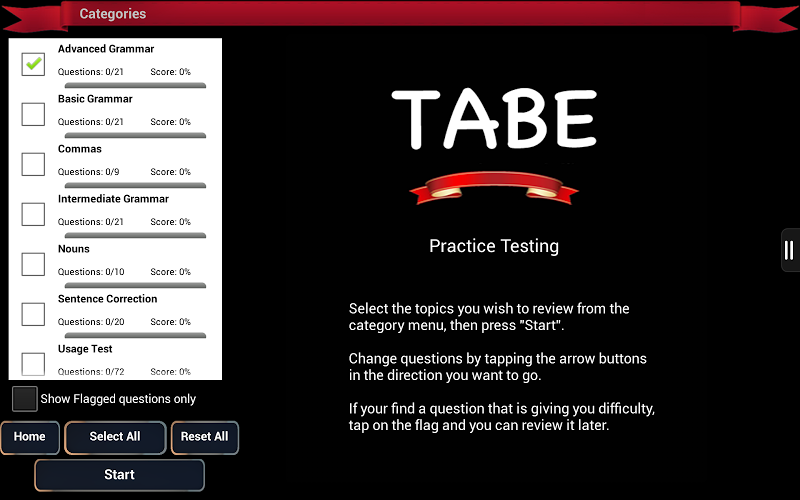Image resolution: width=800 pixels, height=500 pixels.
Task: Click the Categories header title
Action: 113,14
